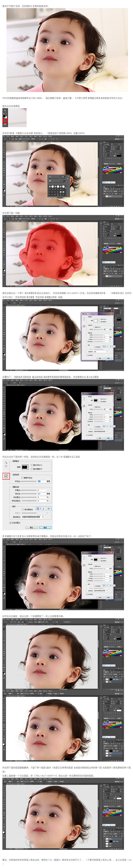Image resolution: width=133 pixels, height=868 pixels.
Task: Click the 羽化 slider track in enlarged dialog
Action: point(29,494)
